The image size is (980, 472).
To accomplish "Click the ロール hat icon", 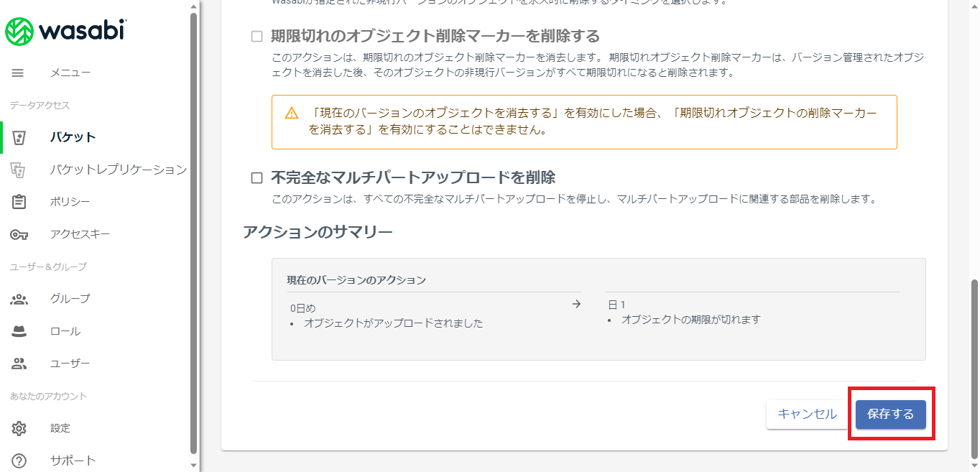I will (x=19, y=331).
